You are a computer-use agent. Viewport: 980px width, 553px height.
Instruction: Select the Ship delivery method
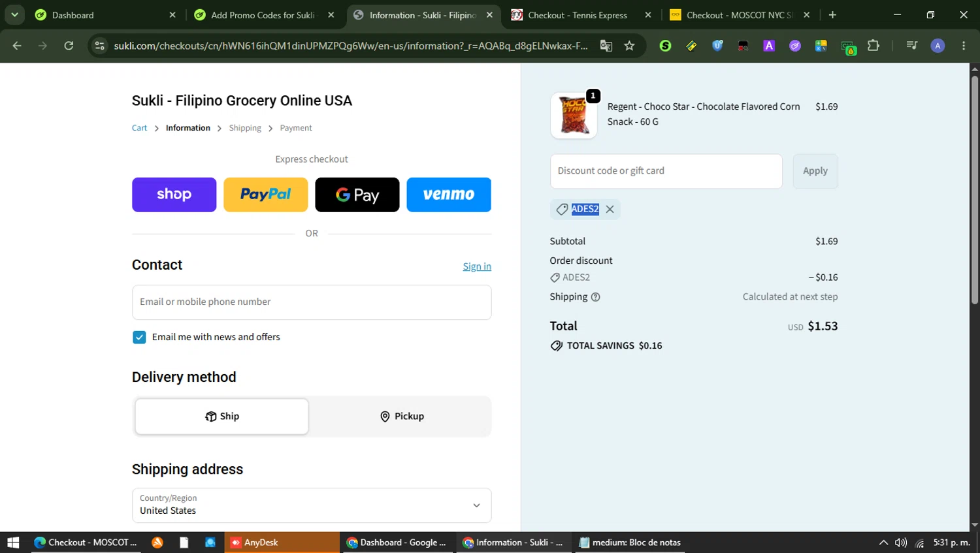221,417
